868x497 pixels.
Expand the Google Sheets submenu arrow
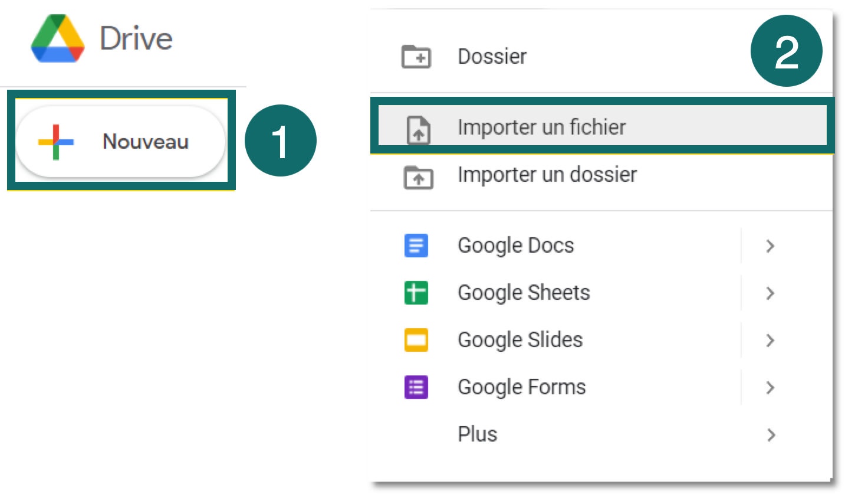pyautogui.click(x=770, y=293)
